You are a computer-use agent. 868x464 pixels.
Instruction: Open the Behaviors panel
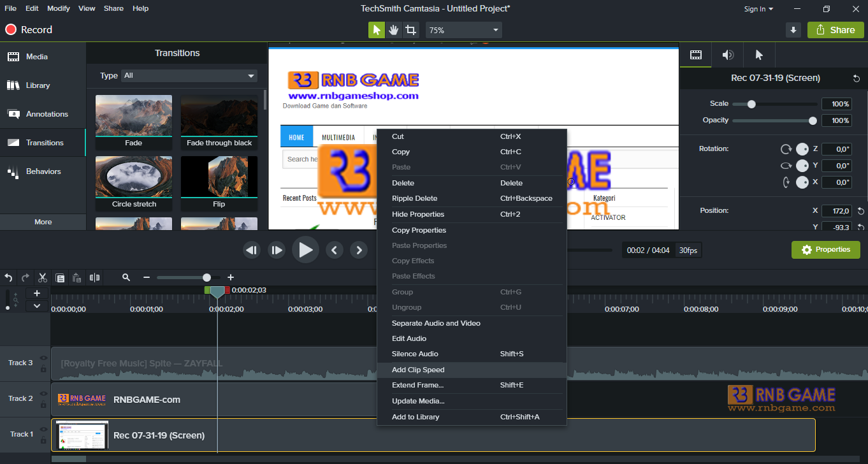pos(43,171)
